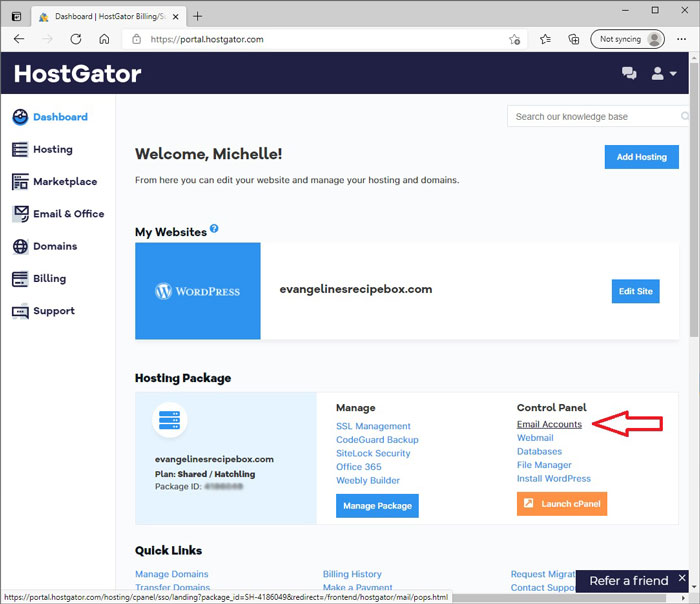Open the SiteLock Security link

(373, 453)
